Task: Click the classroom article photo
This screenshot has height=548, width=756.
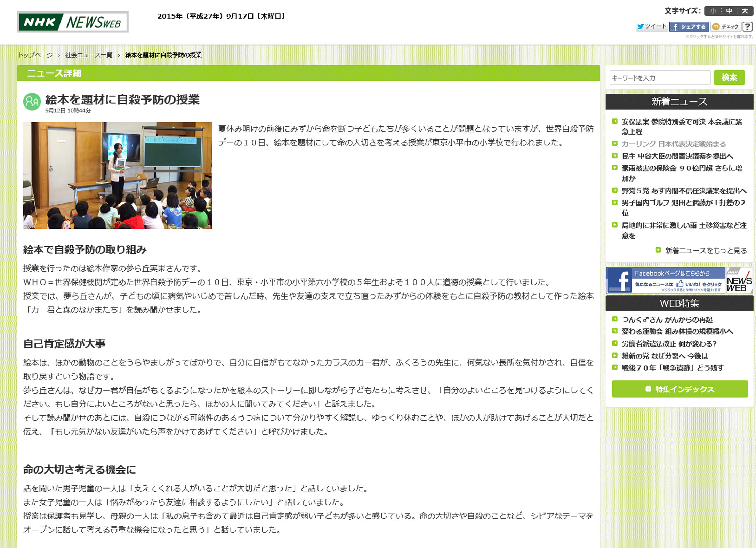Action: tap(118, 175)
